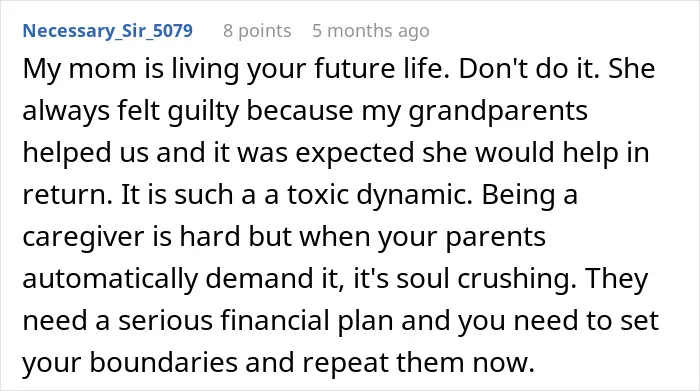700x391 pixels.
Task: Click the word caregiver in the comment
Action: point(83,237)
